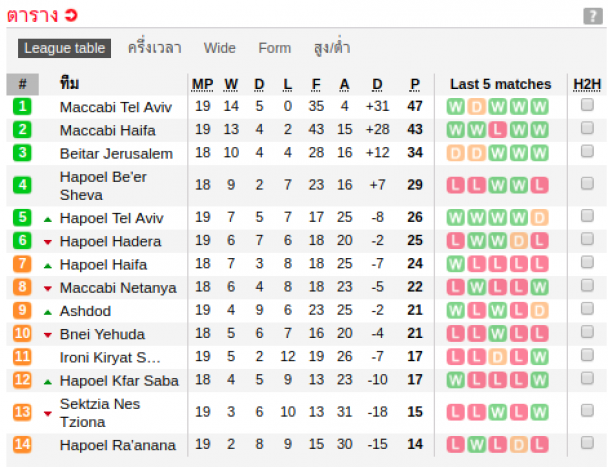The width and height of the screenshot is (608, 467).
Task: Enable H2H checkbox for Hapoel Ra'anana
Action: [x=587, y=443]
